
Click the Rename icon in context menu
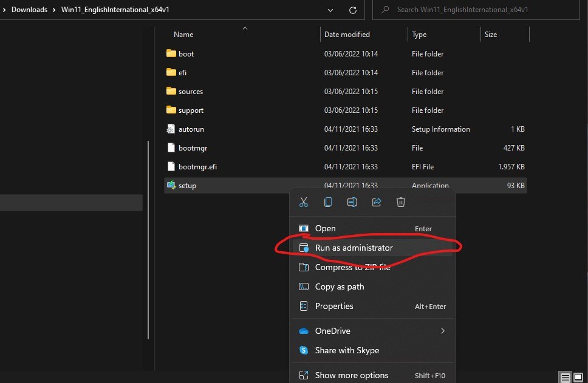pyautogui.click(x=352, y=202)
